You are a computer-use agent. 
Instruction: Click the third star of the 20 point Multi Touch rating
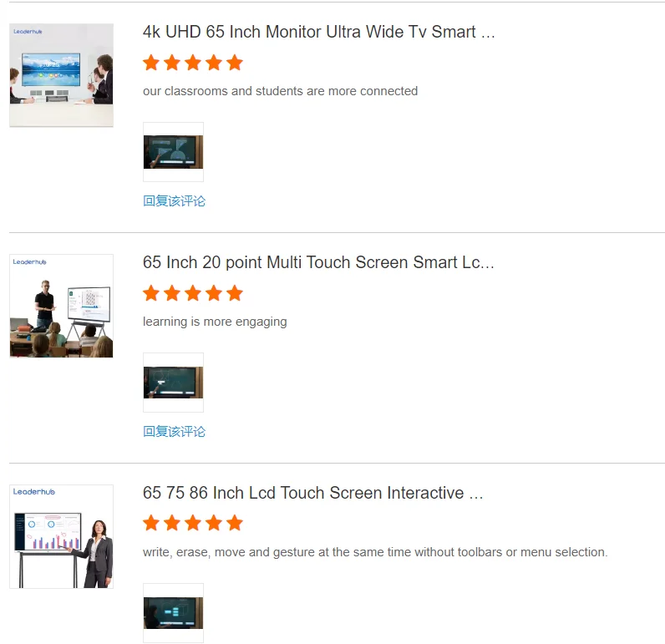point(193,293)
